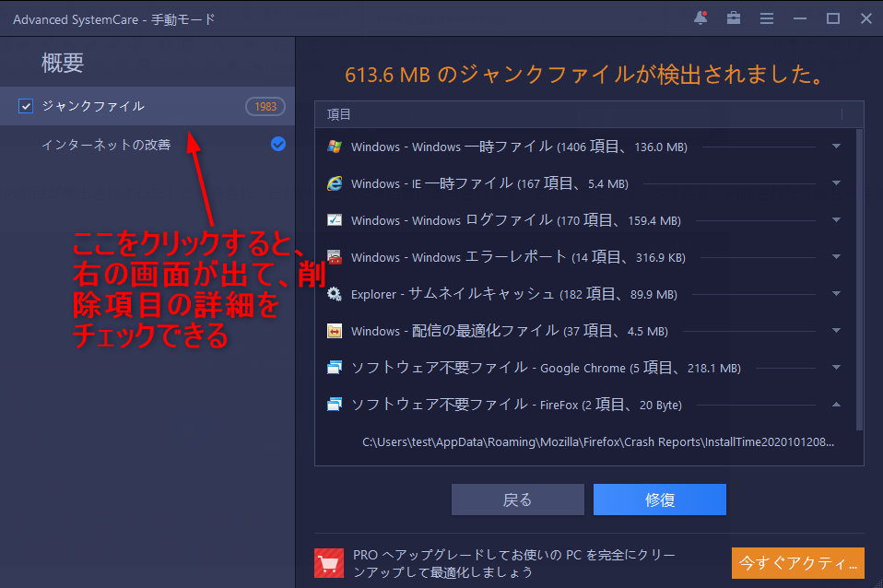883x588 pixels.
Task: Expand the Google Chrome 不要ファイル row
Action: 836,368
